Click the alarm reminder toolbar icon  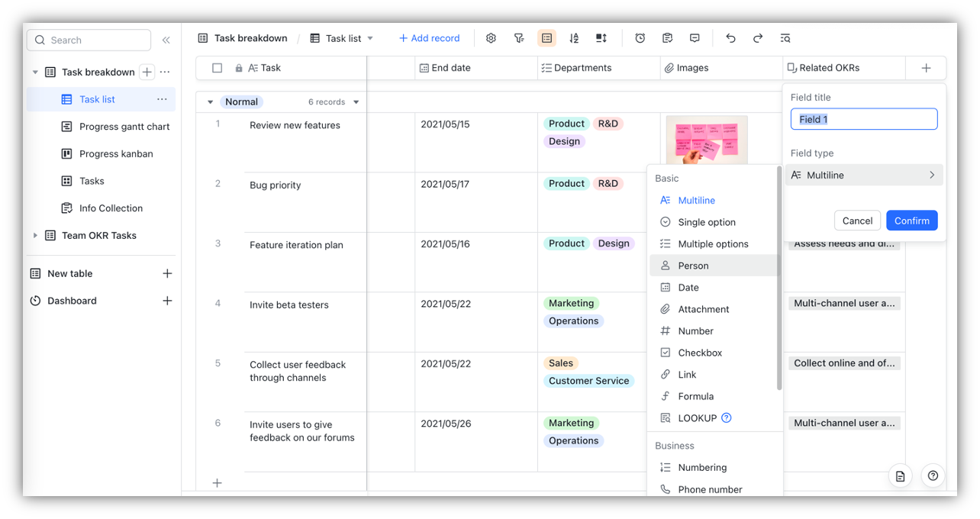640,37
